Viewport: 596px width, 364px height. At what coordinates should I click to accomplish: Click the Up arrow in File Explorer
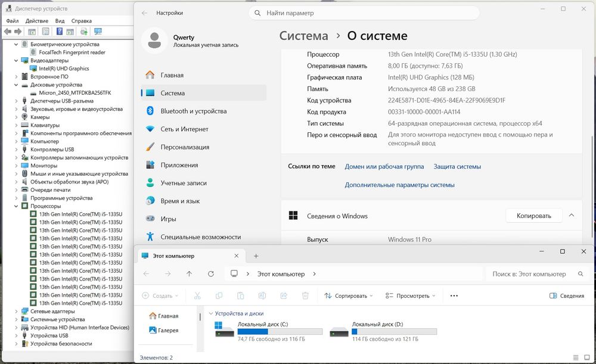click(x=190, y=274)
